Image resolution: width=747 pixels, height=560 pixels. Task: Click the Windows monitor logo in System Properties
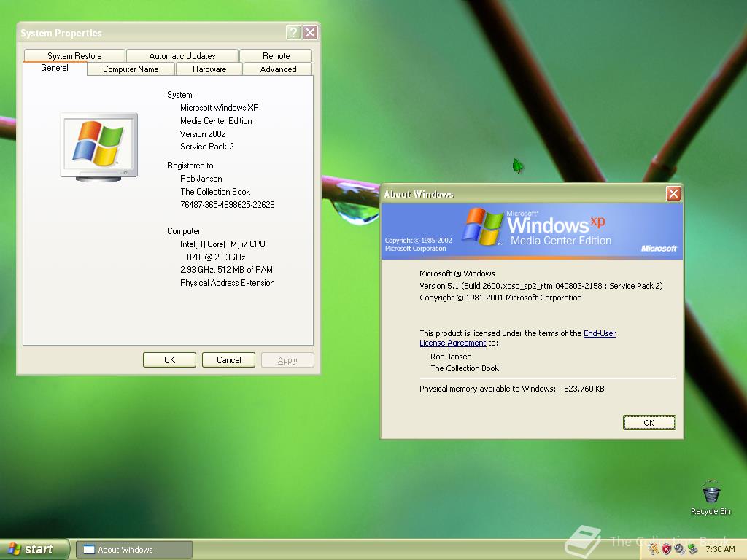[99, 147]
